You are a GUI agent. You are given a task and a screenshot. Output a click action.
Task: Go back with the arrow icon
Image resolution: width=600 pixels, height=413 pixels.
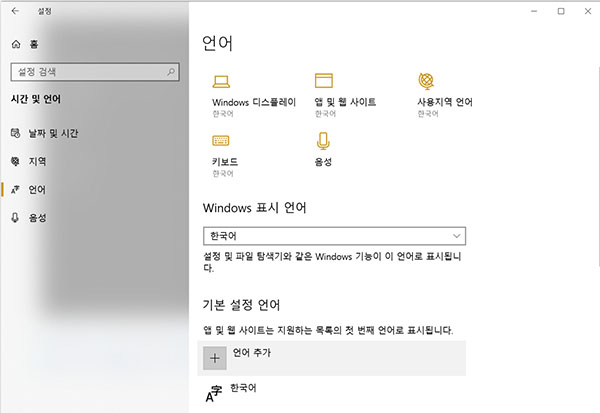pos(15,11)
